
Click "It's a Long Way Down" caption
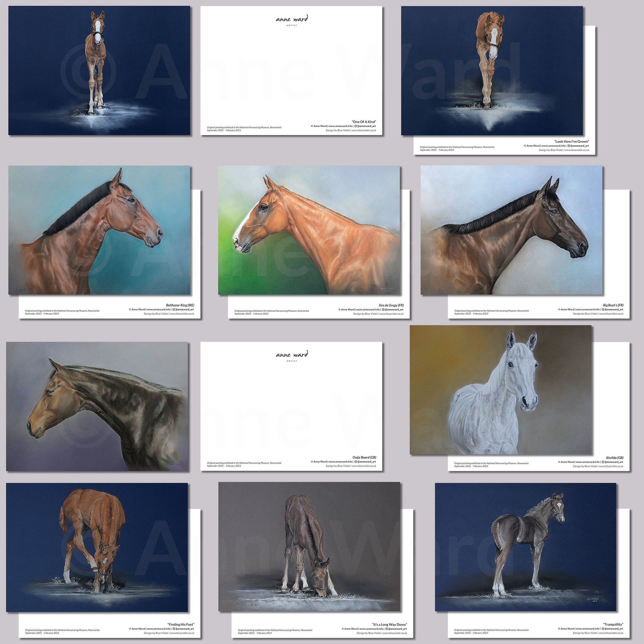(x=389, y=624)
